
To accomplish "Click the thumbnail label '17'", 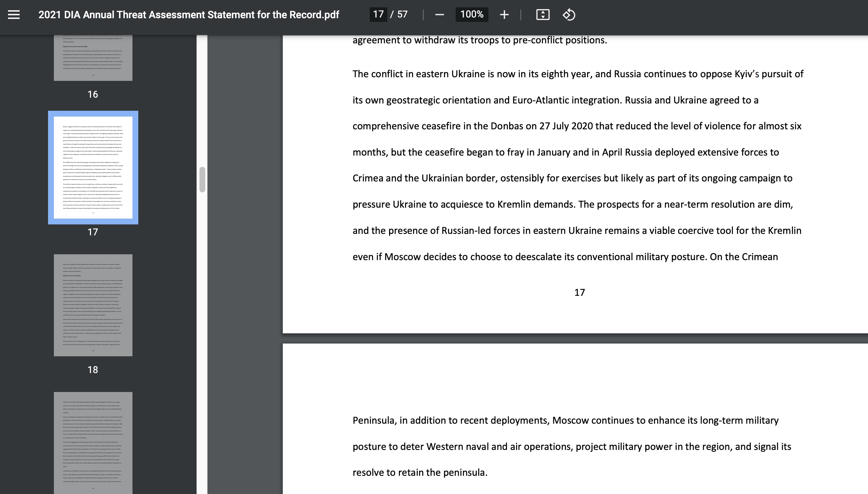I will coord(93,232).
